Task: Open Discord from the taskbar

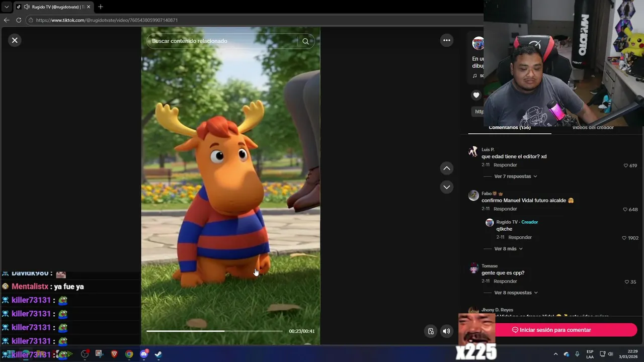Action: [x=144, y=354]
